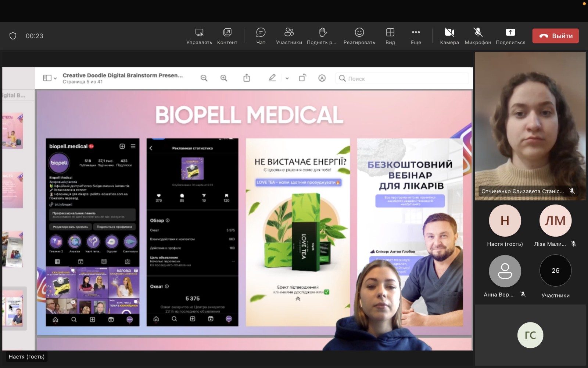The height and width of the screenshot is (368, 588).
Task: Click the ГС participant avatar
Action: click(x=530, y=335)
